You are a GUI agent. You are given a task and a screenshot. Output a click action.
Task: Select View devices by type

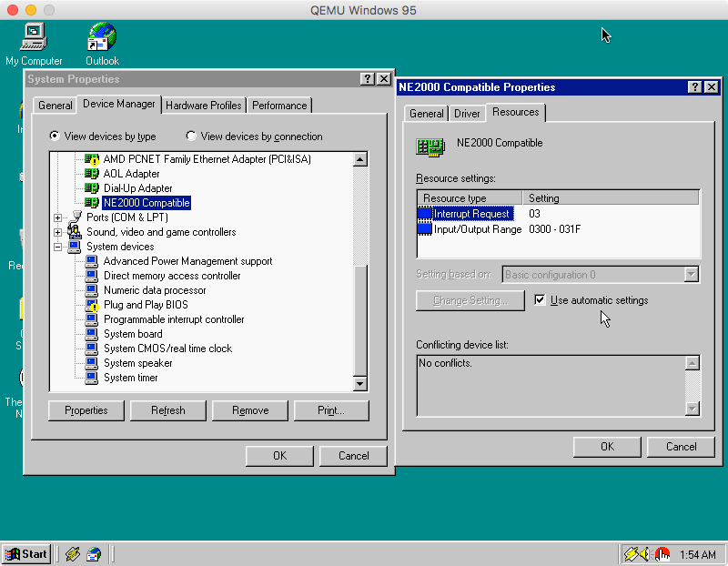103,136
